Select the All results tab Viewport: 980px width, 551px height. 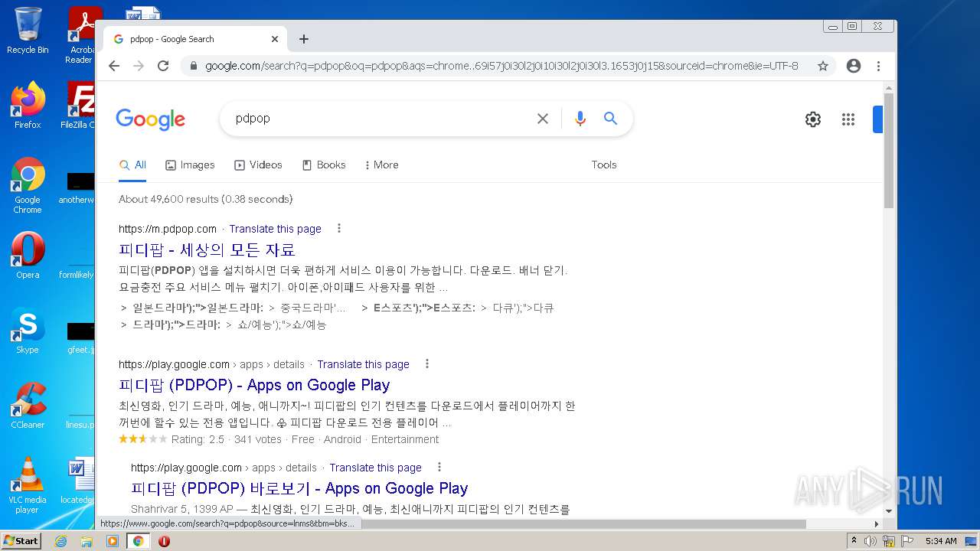(132, 165)
